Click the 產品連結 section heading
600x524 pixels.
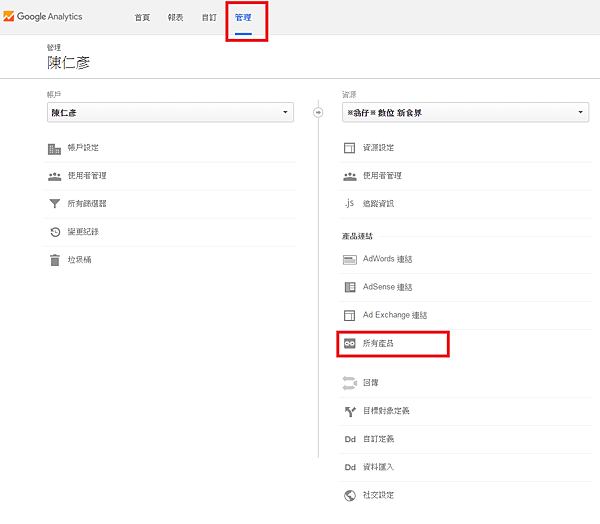tap(357, 236)
